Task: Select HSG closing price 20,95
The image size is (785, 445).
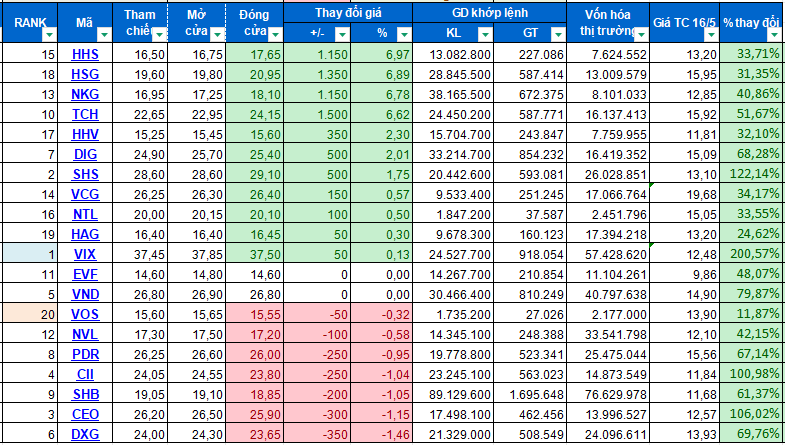Action: (x=254, y=74)
